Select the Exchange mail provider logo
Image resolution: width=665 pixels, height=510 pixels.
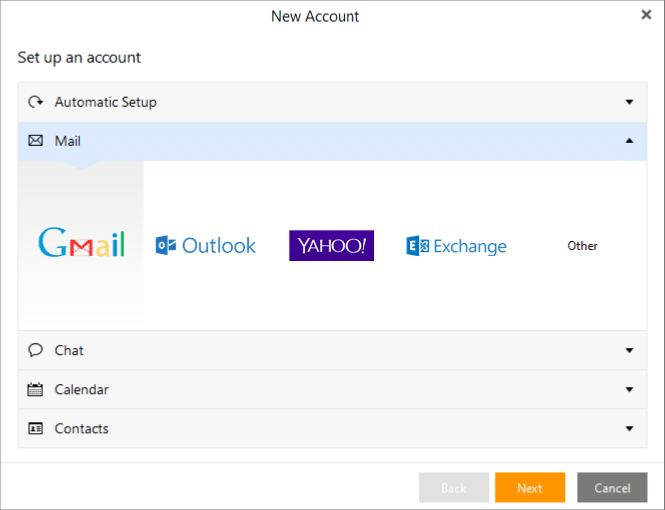(456, 246)
